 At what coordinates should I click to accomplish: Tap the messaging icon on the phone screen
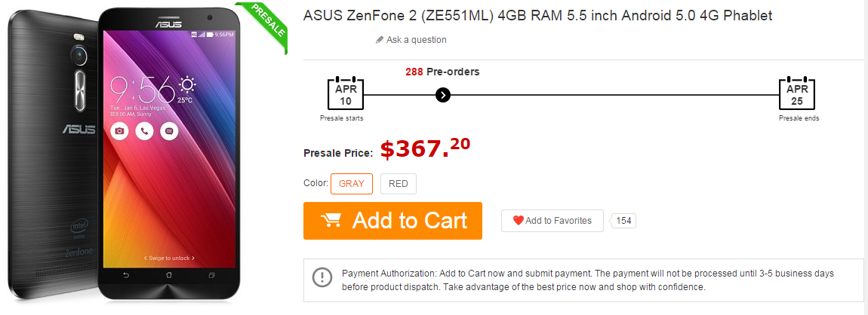point(169,131)
